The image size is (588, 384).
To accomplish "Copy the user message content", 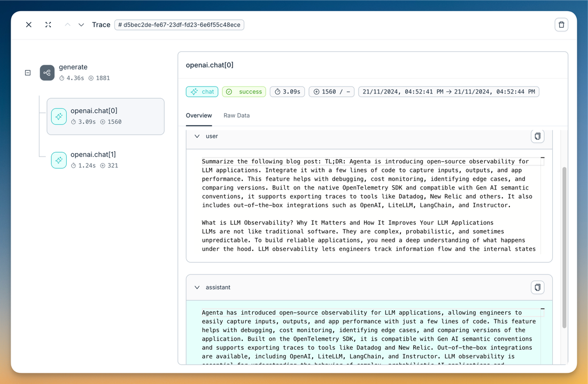I will coord(537,136).
